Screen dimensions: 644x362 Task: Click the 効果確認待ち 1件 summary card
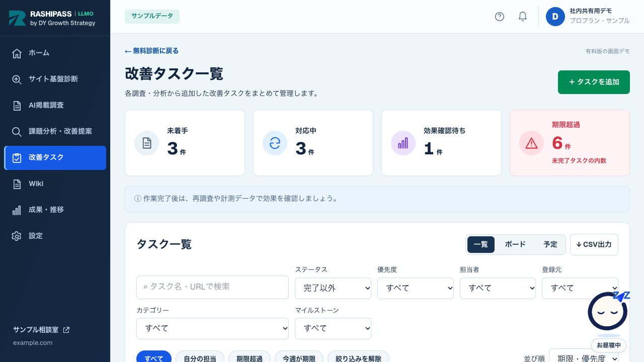(x=441, y=143)
